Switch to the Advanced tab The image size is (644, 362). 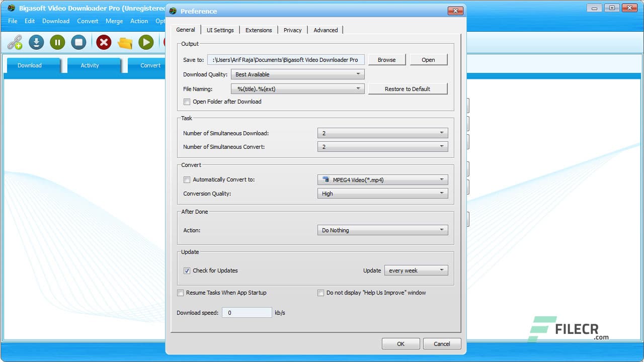pyautogui.click(x=326, y=30)
